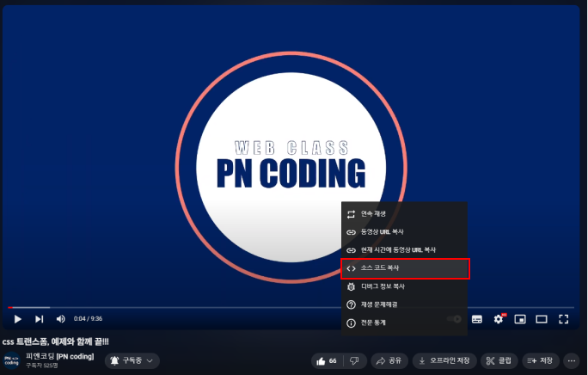This screenshot has height=375, width=588.
Task: Open 전문 통계 stats option
Action: (404, 323)
